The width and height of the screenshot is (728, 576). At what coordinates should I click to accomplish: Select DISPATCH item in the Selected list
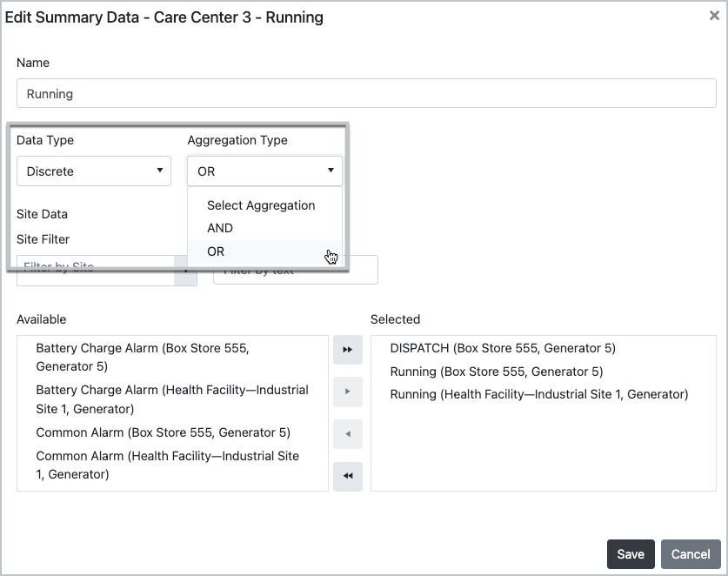503,348
